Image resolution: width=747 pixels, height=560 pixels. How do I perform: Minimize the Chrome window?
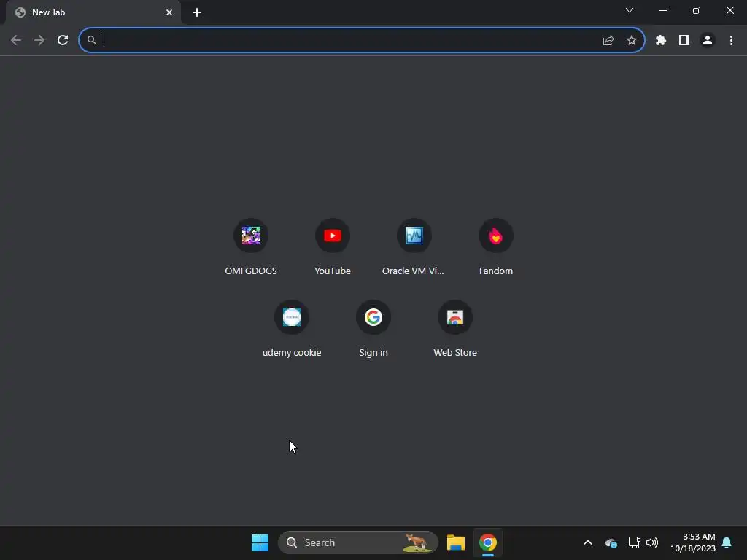point(662,10)
